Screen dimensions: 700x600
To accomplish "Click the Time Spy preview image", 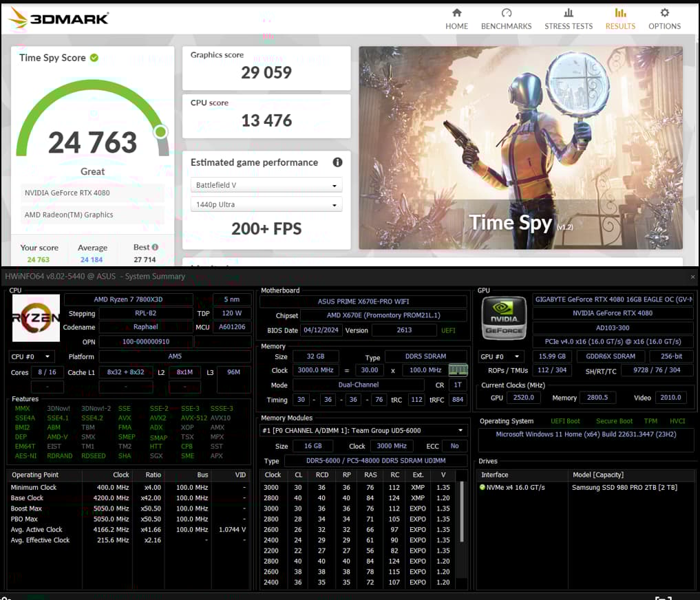I will pyautogui.click(x=520, y=147).
